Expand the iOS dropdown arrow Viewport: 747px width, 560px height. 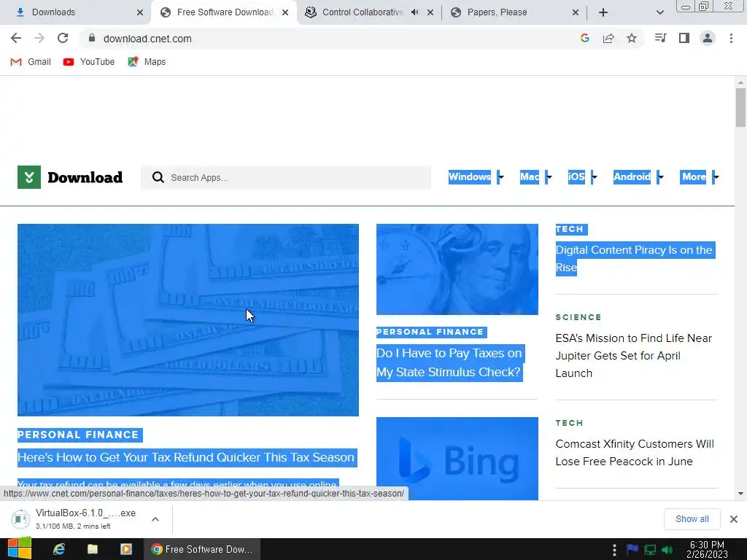tap(594, 176)
